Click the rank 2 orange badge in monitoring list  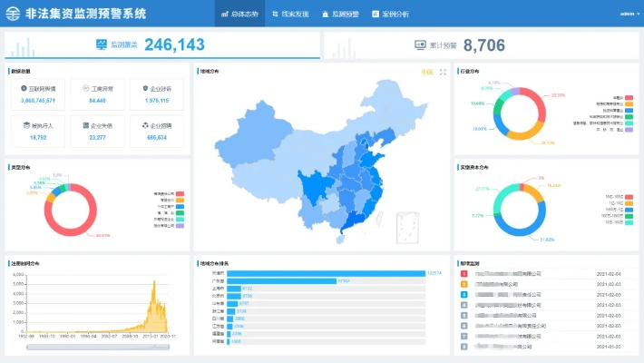point(464,284)
